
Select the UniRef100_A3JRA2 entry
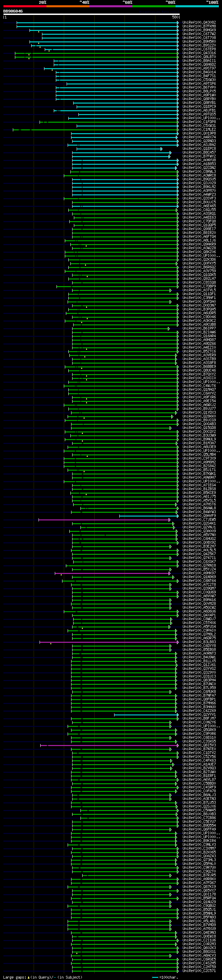[199, 145]
